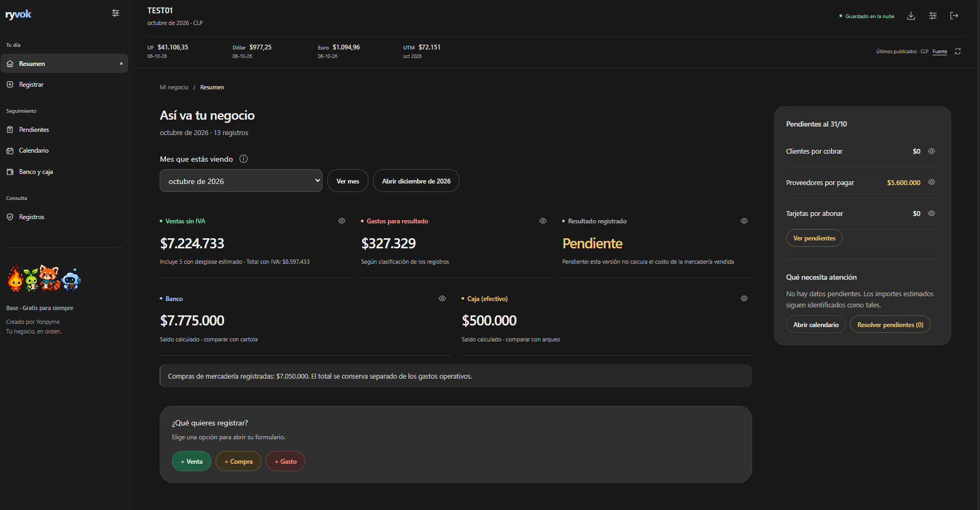Open Resumen in the sidebar
980x510 pixels.
[x=64, y=64]
